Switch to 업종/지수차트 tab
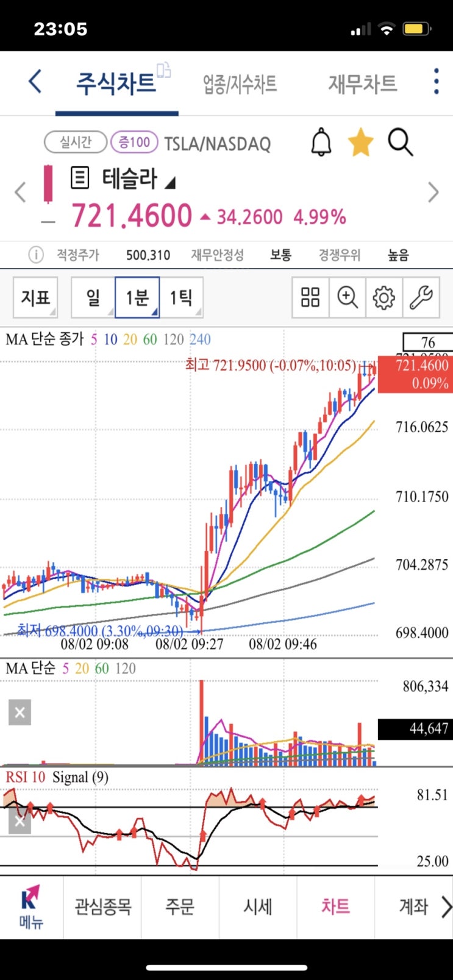Screen dimensions: 453x980 pyautogui.click(x=240, y=83)
